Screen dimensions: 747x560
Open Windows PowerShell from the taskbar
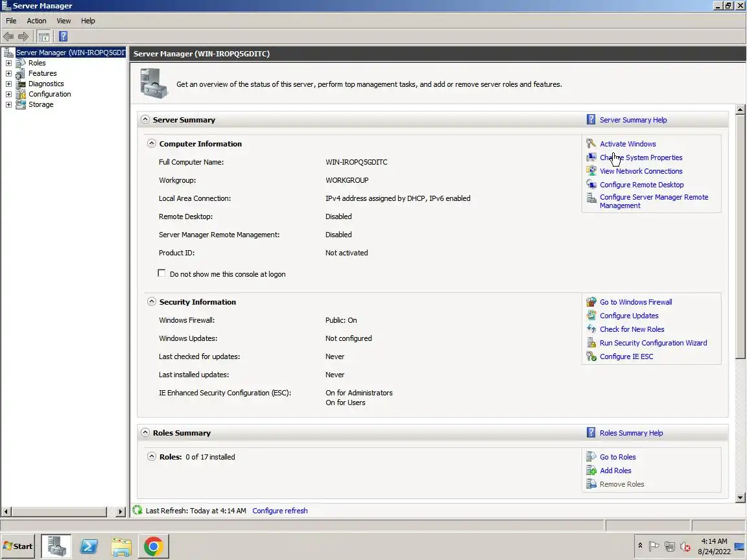pyautogui.click(x=89, y=546)
